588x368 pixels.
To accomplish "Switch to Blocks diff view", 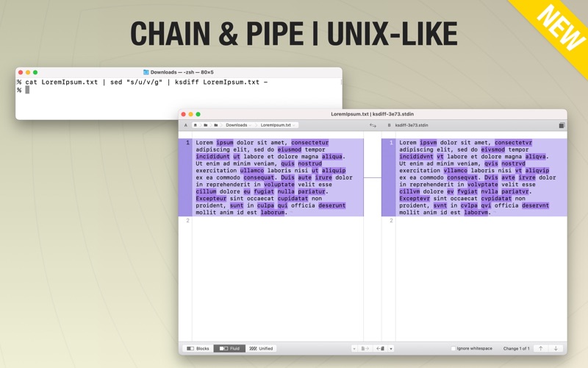I will pyautogui.click(x=198, y=349).
